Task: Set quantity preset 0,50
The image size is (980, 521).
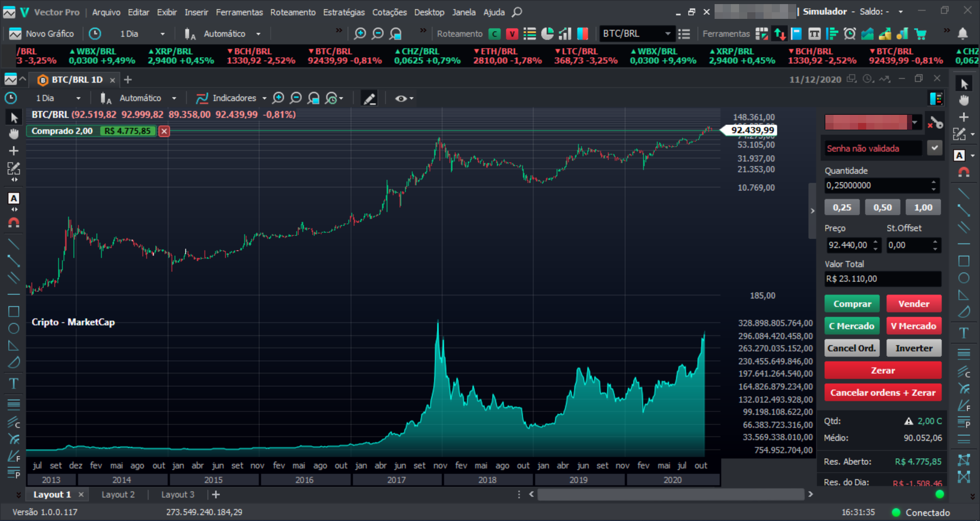Action: pyautogui.click(x=883, y=207)
